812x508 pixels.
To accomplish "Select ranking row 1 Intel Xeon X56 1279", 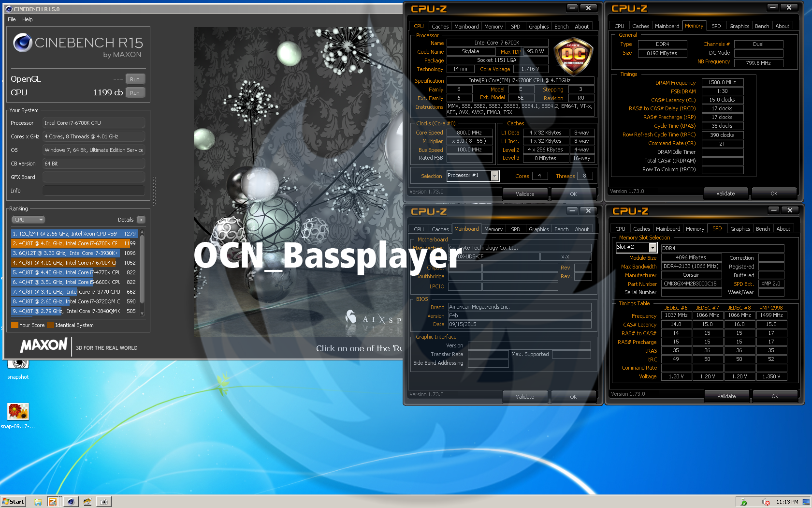I will pyautogui.click(x=74, y=234).
